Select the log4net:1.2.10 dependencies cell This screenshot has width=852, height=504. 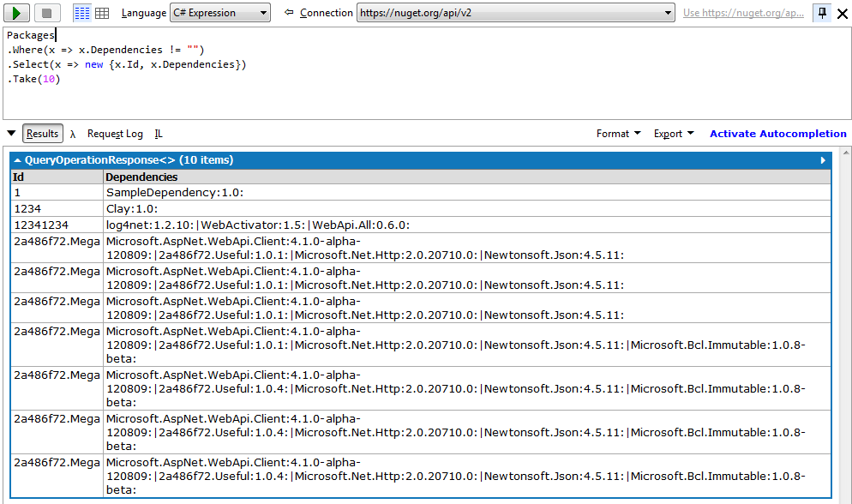point(467,225)
